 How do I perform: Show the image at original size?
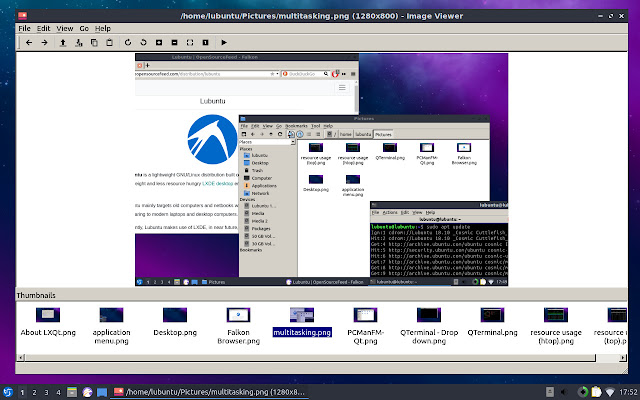(205, 42)
